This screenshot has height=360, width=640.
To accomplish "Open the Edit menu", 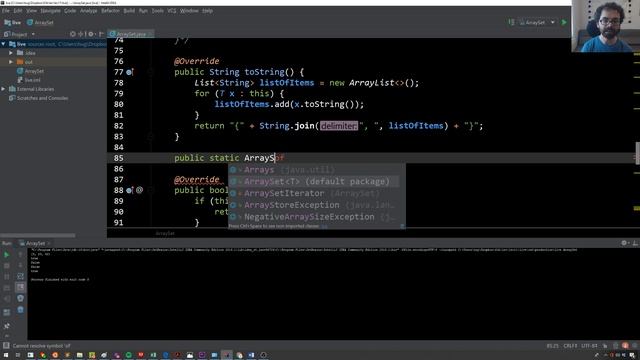I will pyautogui.click(x=18, y=11).
